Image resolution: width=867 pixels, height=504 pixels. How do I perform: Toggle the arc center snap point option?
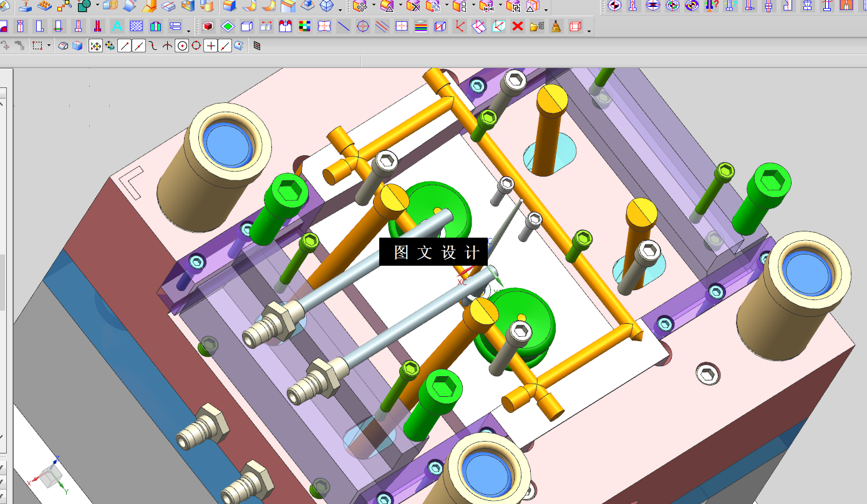(x=182, y=46)
